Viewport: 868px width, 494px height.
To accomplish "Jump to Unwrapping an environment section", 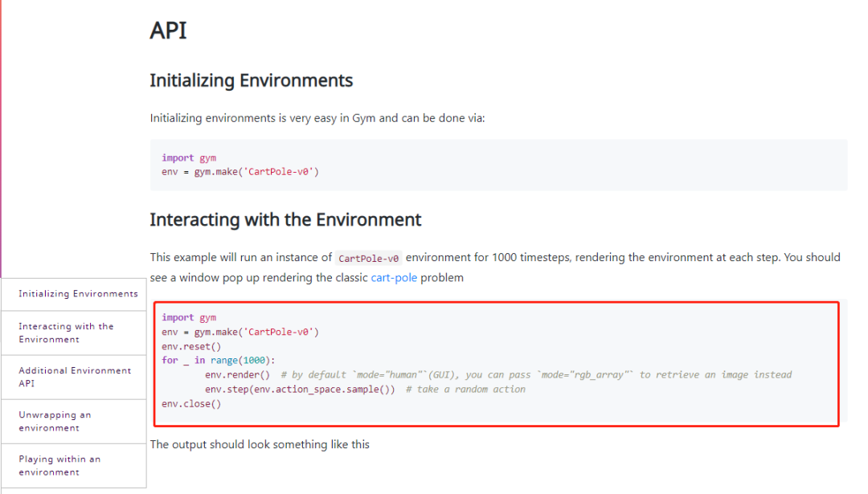I will [55, 421].
